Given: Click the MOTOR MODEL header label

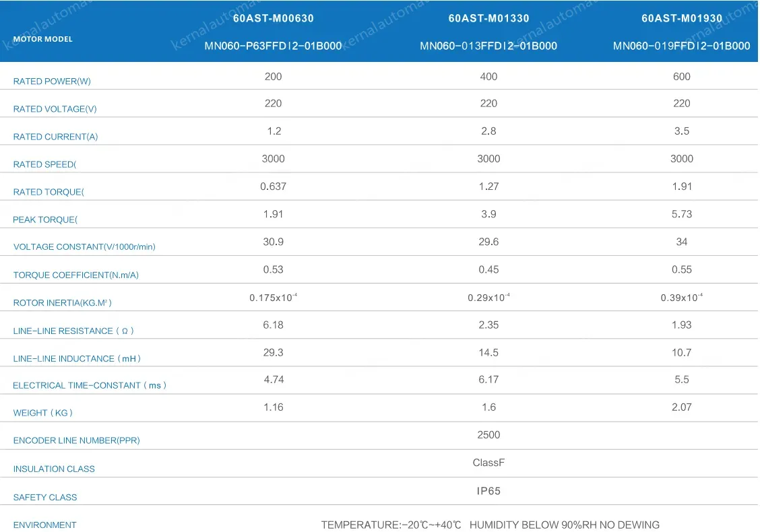Looking at the screenshot, I should point(42,39).
